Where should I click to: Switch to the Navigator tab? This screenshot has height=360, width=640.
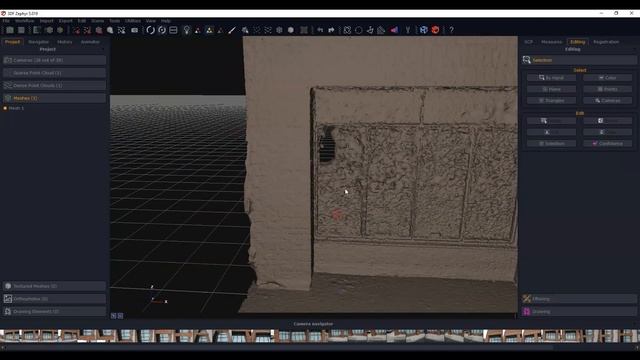coord(38,42)
